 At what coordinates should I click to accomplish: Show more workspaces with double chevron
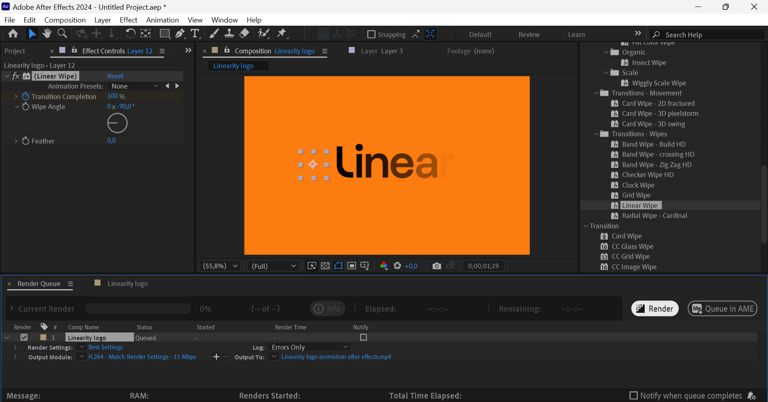[638, 33]
